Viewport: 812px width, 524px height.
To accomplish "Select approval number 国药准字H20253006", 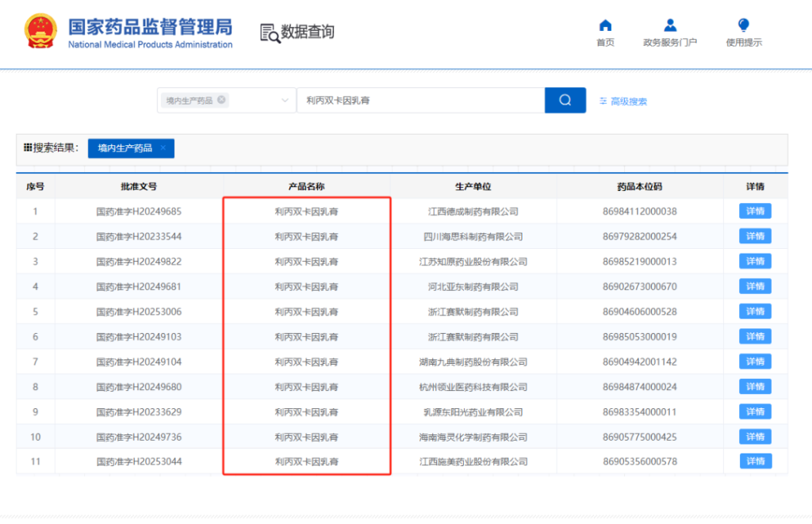I will coord(139,312).
